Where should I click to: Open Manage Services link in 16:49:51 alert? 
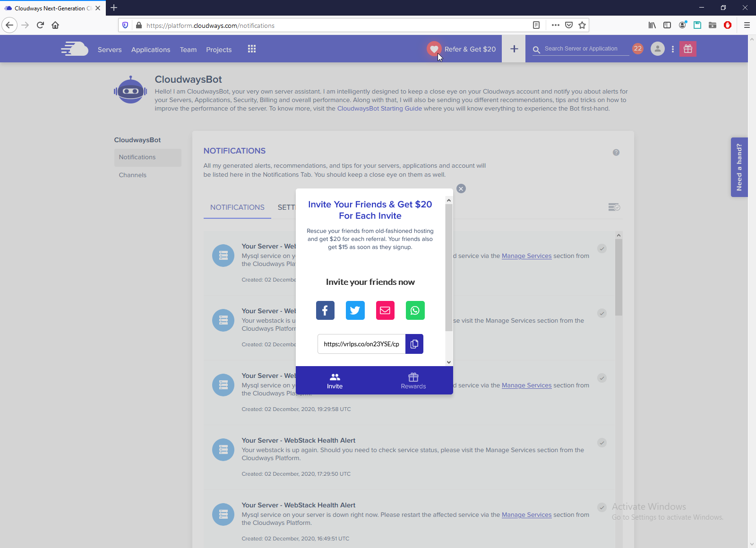[526, 515]
